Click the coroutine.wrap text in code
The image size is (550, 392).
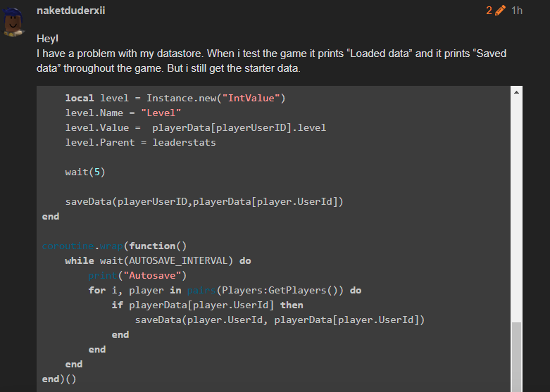pos(82,246)
